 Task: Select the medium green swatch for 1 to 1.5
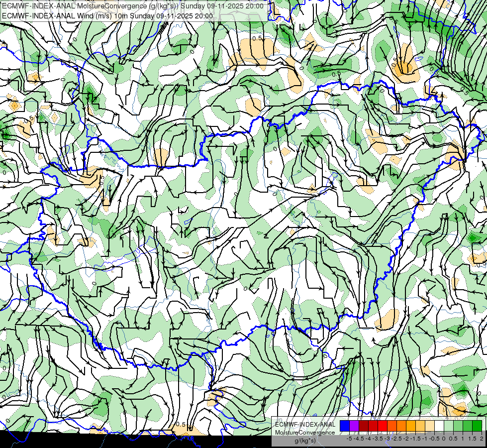coord(468,426)
